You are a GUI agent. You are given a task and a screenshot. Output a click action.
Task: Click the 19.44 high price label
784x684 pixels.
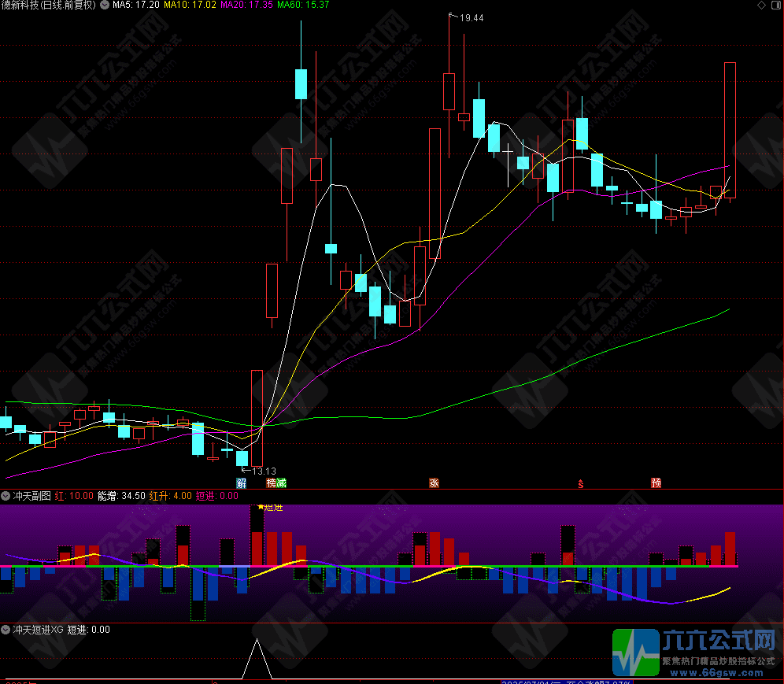pos(472,18)
